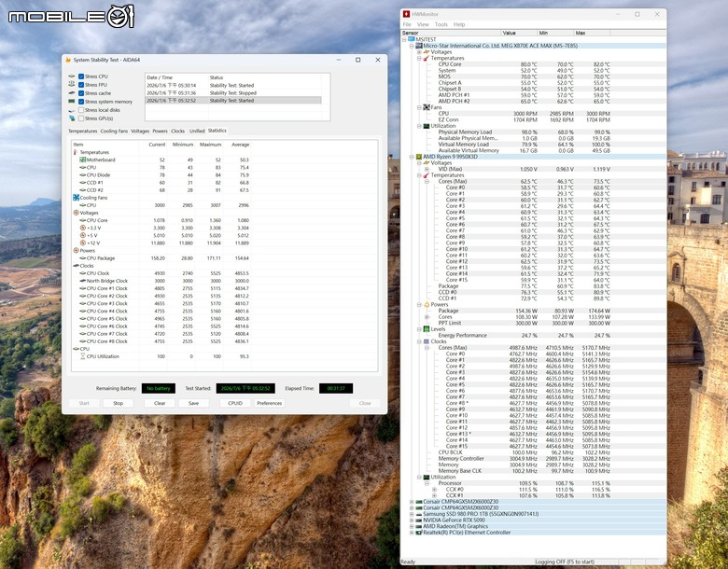Uncheck the Stress system memory checkbox
The height and width of the screenshot is (569, 728).
point(81,101)
